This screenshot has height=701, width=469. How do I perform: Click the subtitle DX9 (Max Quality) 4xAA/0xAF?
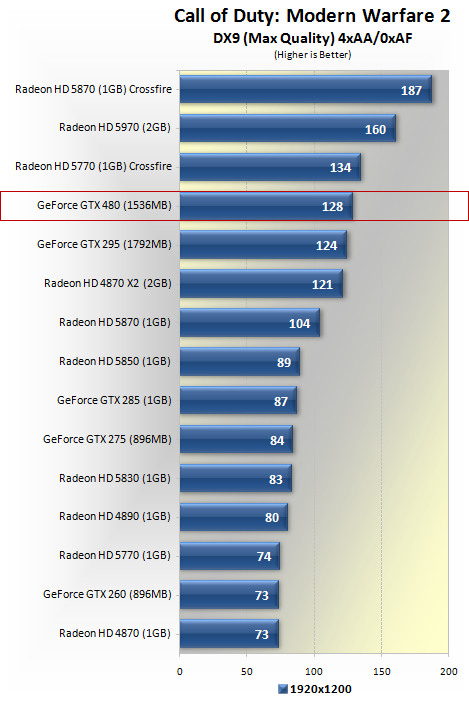pyautogui.click(x=313, y=38)
